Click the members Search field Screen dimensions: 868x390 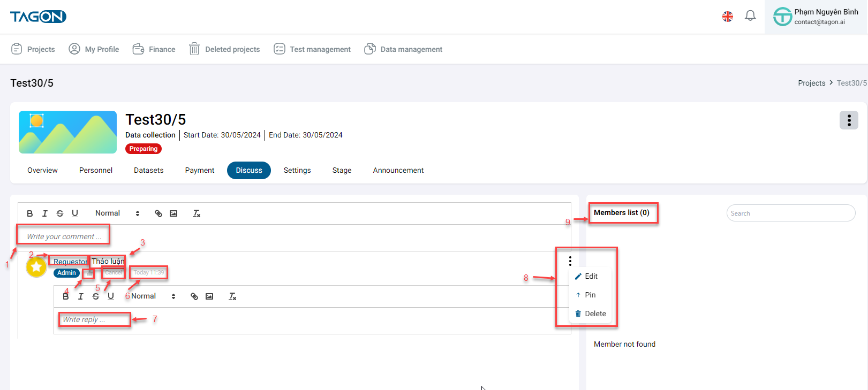click(x=790, y=213)
